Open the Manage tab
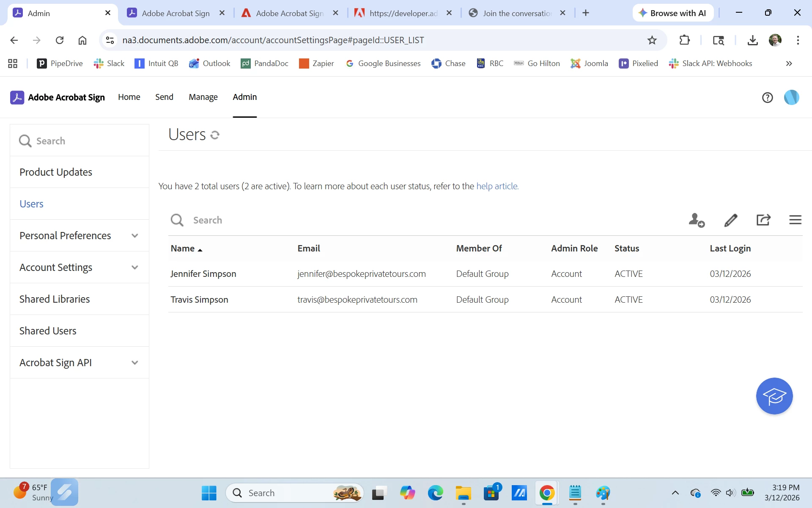Image resolution: width=812 pixels, height=508 pixels. pyautogui.click(x=203, y=97)
